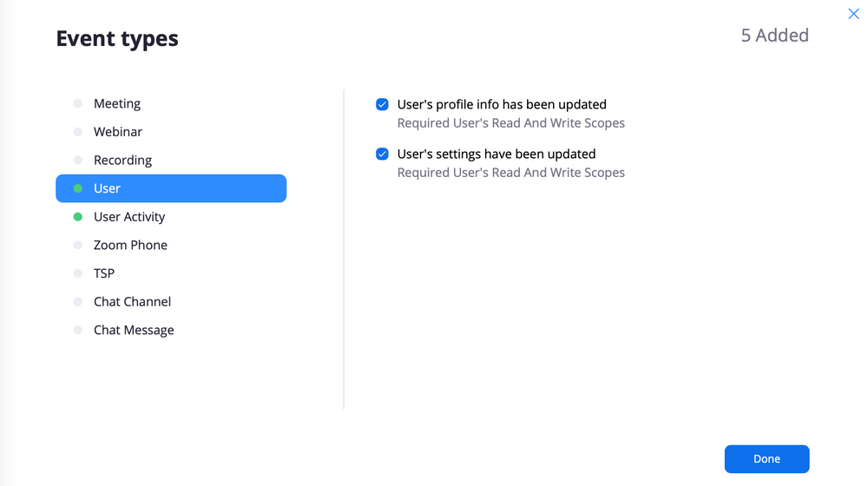Uncheck User's settings have been updated
The width and height of the screenshot is (868, 486).
pos(382,154)
